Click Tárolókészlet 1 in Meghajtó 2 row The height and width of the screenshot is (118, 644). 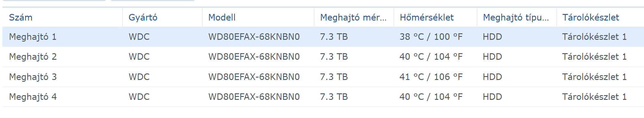(595, 57)
